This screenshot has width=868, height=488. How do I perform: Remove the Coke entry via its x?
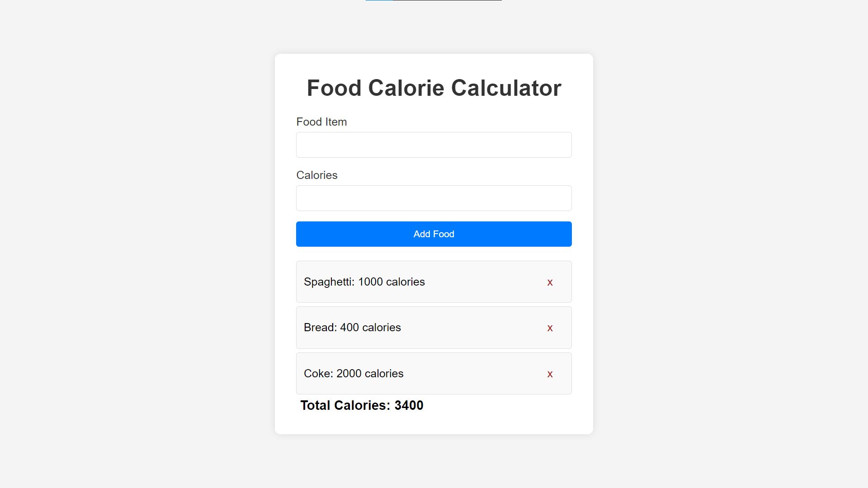(x=550, y=374)
